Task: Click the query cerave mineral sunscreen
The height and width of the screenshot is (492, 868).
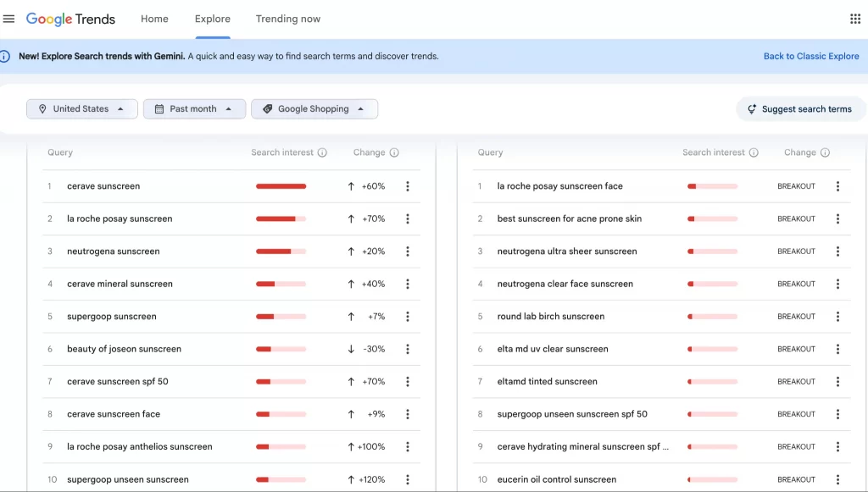Action: click(x=120, y=285)
